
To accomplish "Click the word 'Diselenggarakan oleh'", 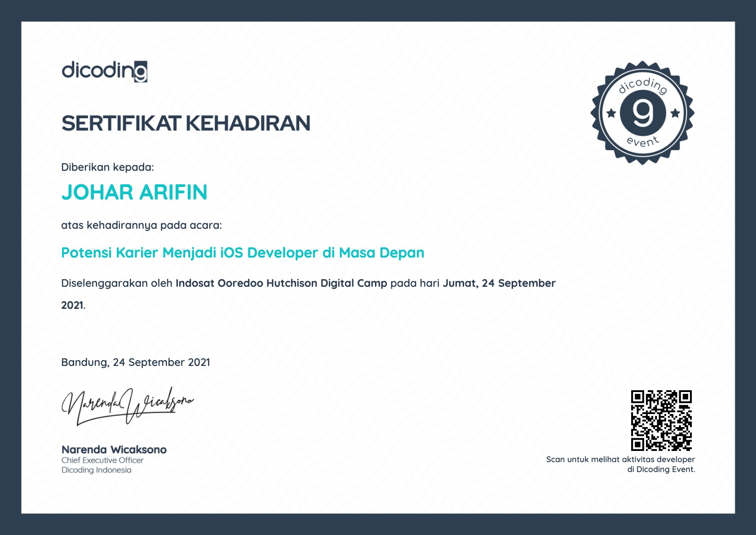I will pyautogui.click(x=117, y=283).
